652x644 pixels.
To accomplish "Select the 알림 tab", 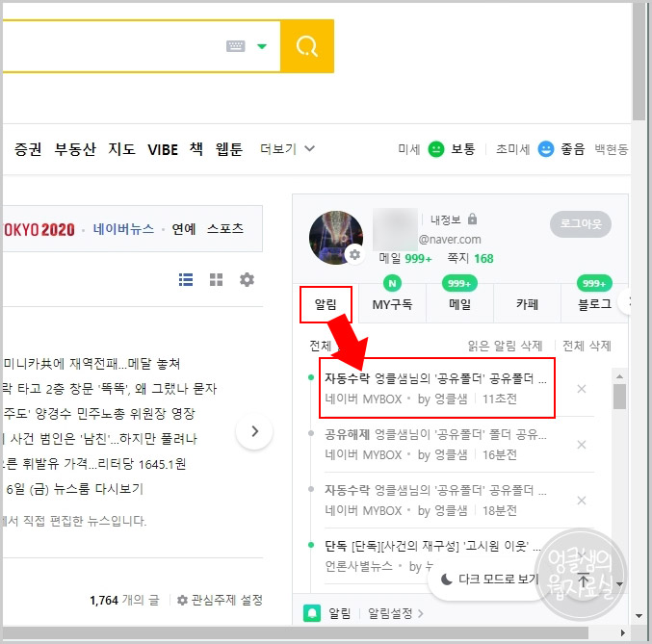I will point(326,304).
